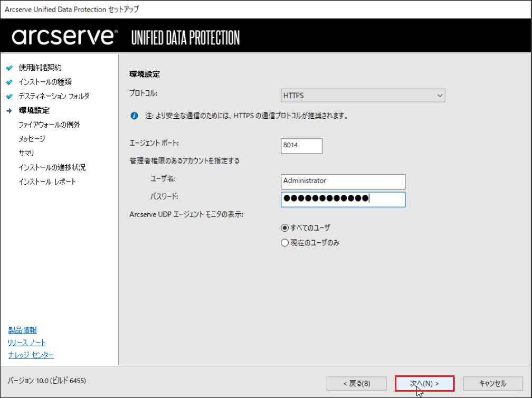Click the checkmark icon next to インストールの種類

[x=9, y=82]
